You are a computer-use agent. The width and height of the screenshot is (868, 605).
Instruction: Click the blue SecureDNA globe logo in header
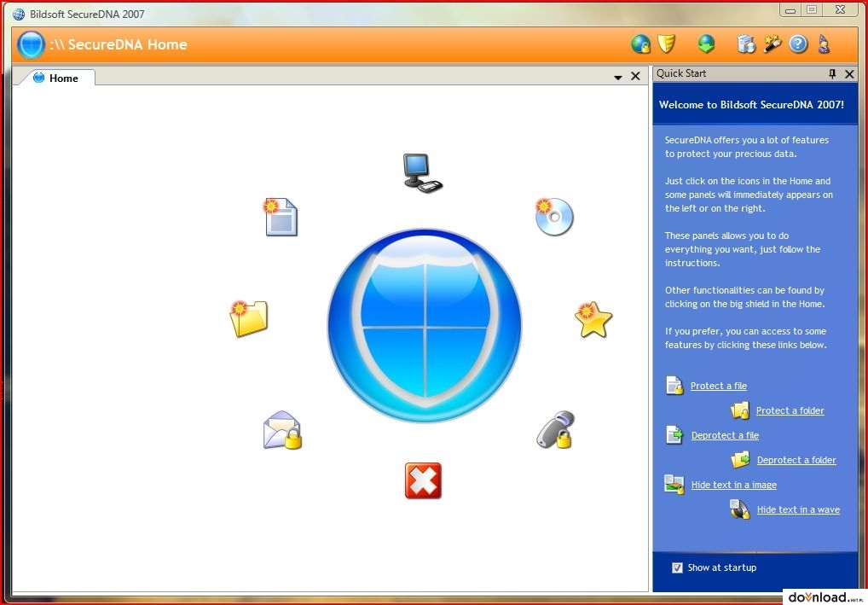coord(31,45)
